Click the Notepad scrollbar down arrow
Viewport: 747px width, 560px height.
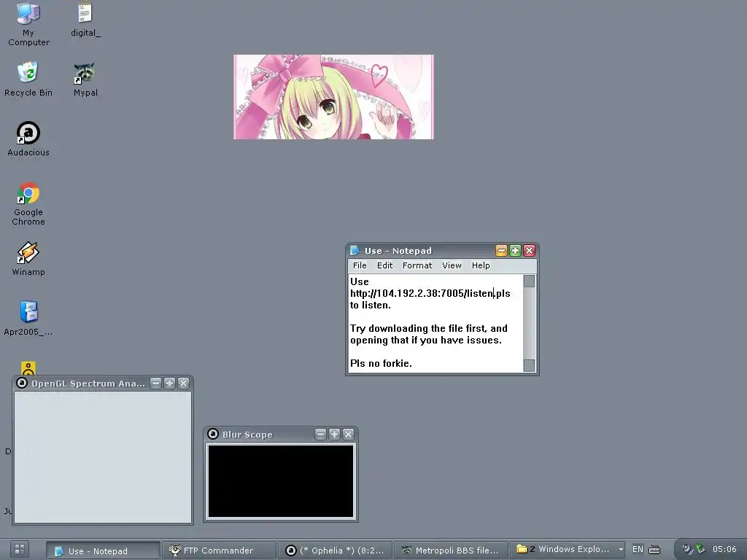tap(529, 365)
